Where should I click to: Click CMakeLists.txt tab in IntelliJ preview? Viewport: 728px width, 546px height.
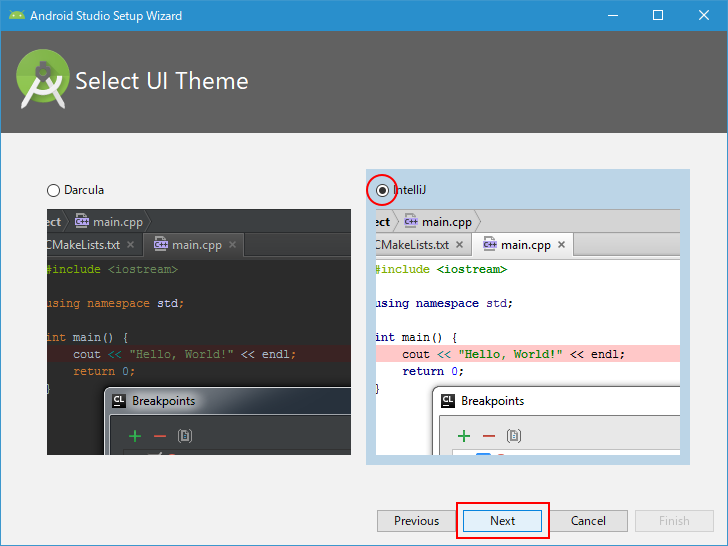coord(416,245)
